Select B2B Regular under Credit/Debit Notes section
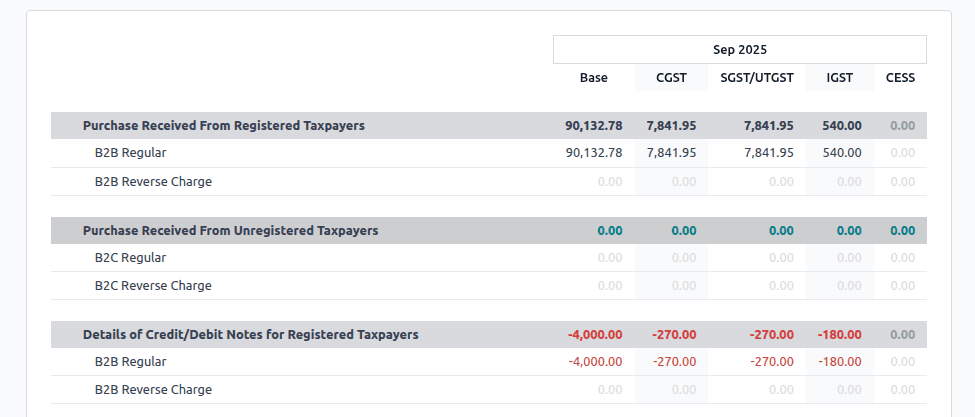Image resolution: width=975 pixels, height=417 pixels. [130, 361]
